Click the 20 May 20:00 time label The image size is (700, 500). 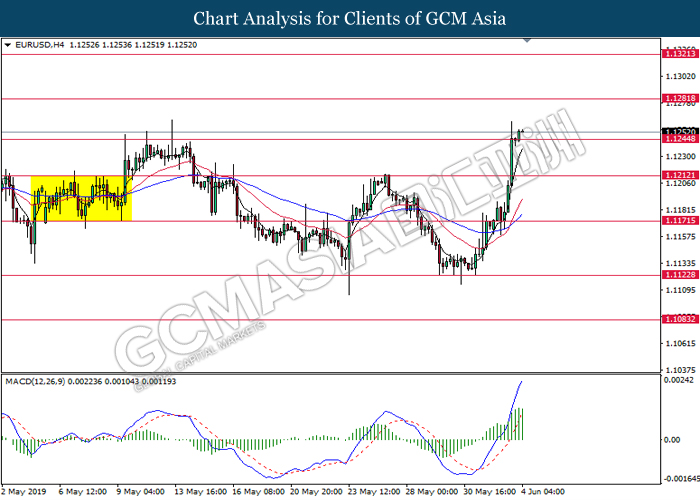point(316,492)
